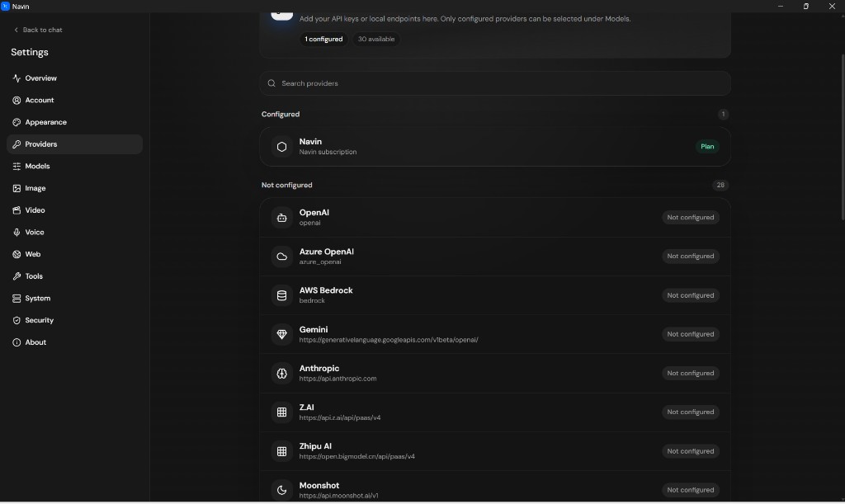Viewport: 845px width, 504px height.
Task: Click the Gemini API URL text
Action: (x=389, y=340)
